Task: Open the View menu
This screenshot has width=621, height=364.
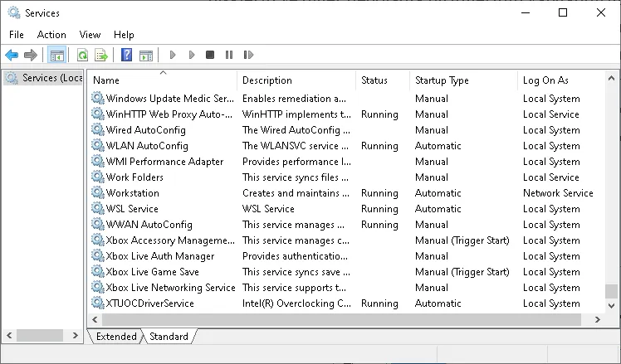Action: [x=90, y=35]
